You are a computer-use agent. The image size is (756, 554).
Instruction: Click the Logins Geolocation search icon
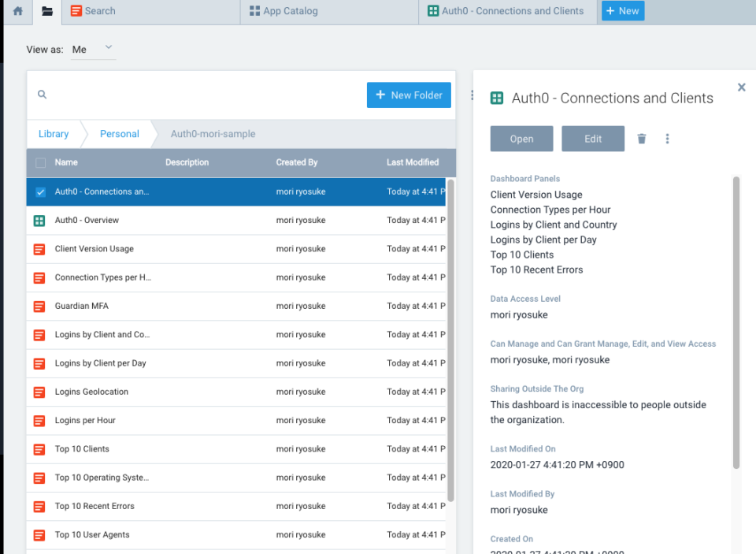(x=39, y=392)
